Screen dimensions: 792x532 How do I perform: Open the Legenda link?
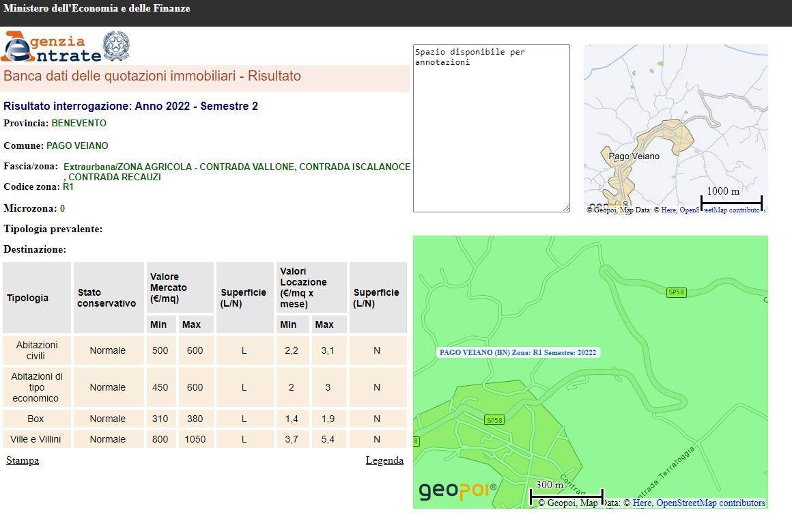[x=384, y=460]
